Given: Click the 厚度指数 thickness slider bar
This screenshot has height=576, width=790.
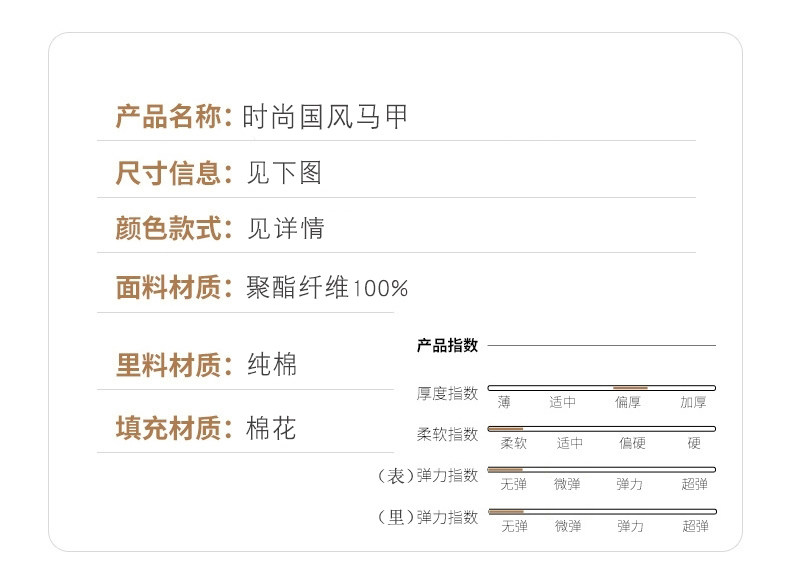Looking at the screenshot, I should pos(602,387).
